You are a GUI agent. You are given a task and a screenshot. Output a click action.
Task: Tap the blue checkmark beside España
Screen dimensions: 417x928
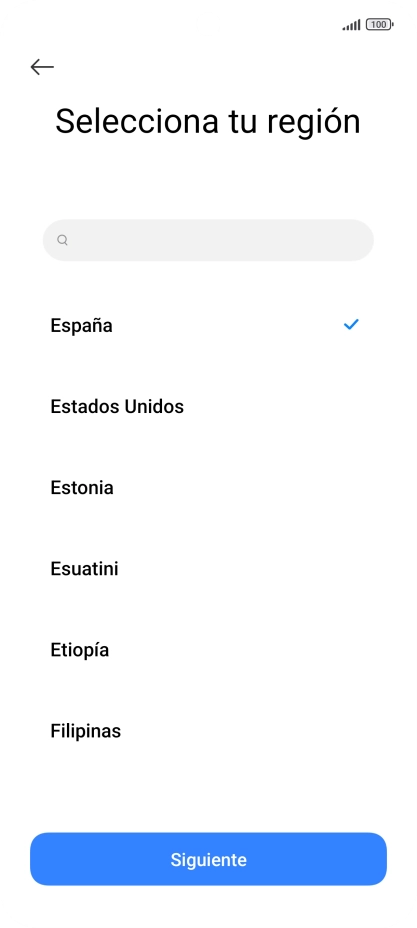(x=351, y=324)
